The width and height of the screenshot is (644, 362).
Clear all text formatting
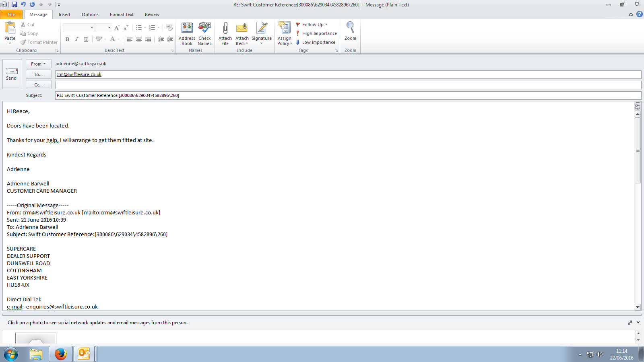169,28
